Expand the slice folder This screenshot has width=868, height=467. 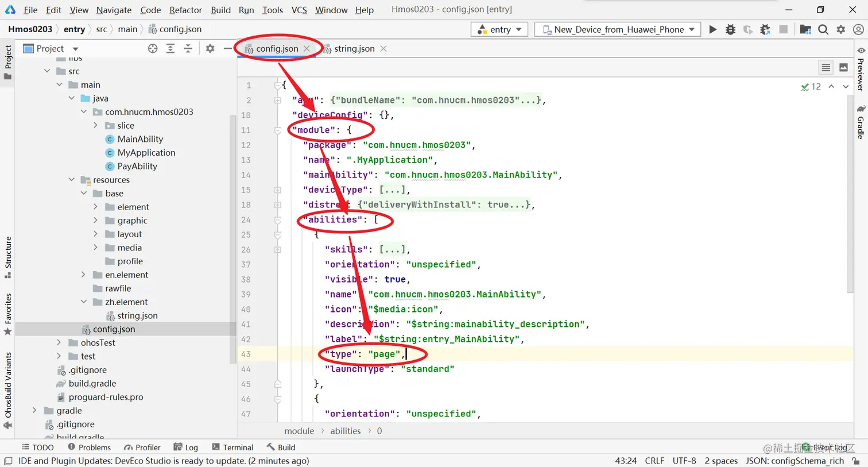pos(95,125)
